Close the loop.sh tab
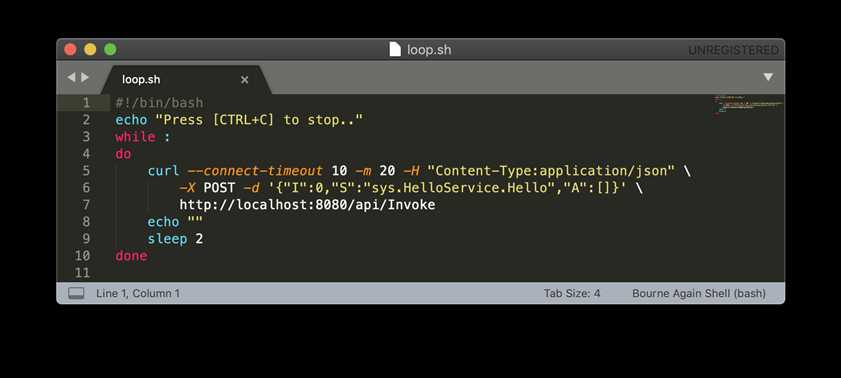841x378 pixels. pyautogui.click(x=245, y=80)
